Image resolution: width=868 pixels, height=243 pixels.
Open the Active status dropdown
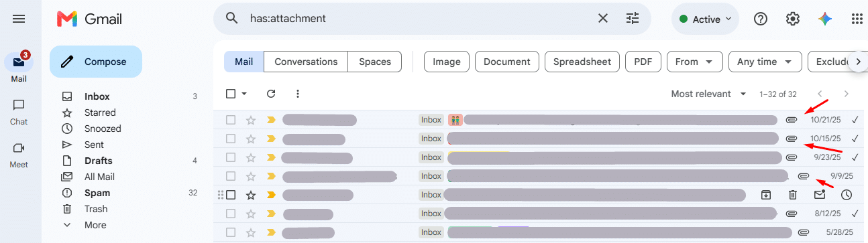pyautogui.click(x=705, y=19)
